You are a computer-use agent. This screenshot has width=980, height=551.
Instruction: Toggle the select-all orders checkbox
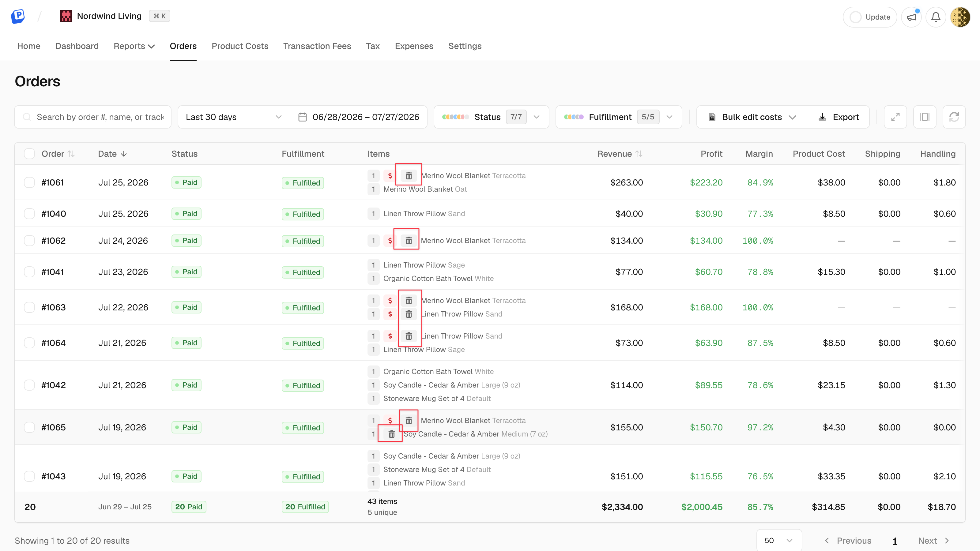click(x=29, y=154)
